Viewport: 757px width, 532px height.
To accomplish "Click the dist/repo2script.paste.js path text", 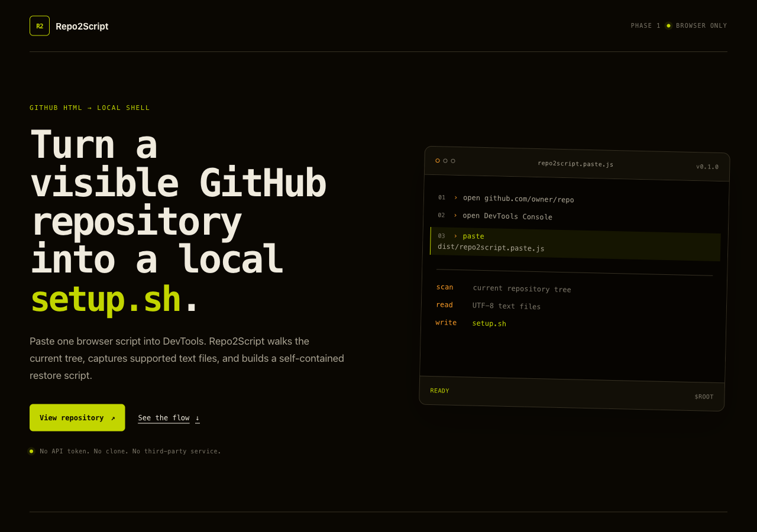I will tap(491, 248).
